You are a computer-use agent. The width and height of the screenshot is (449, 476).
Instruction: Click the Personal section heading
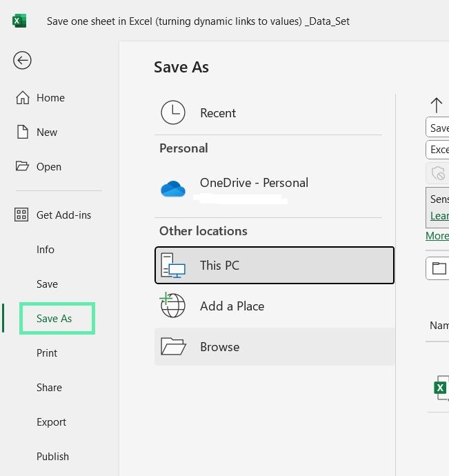(x=183, y=148)
